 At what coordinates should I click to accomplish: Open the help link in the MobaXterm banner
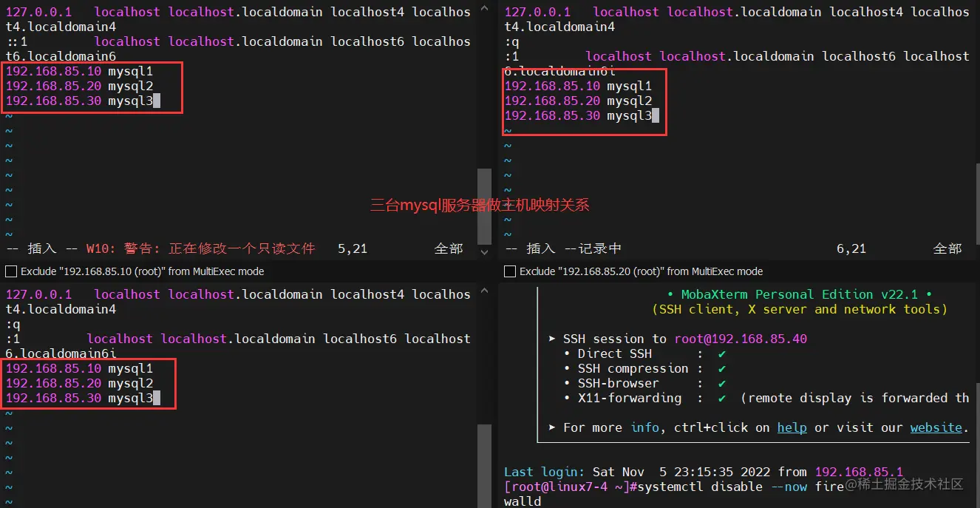click(x=792, y=427)
